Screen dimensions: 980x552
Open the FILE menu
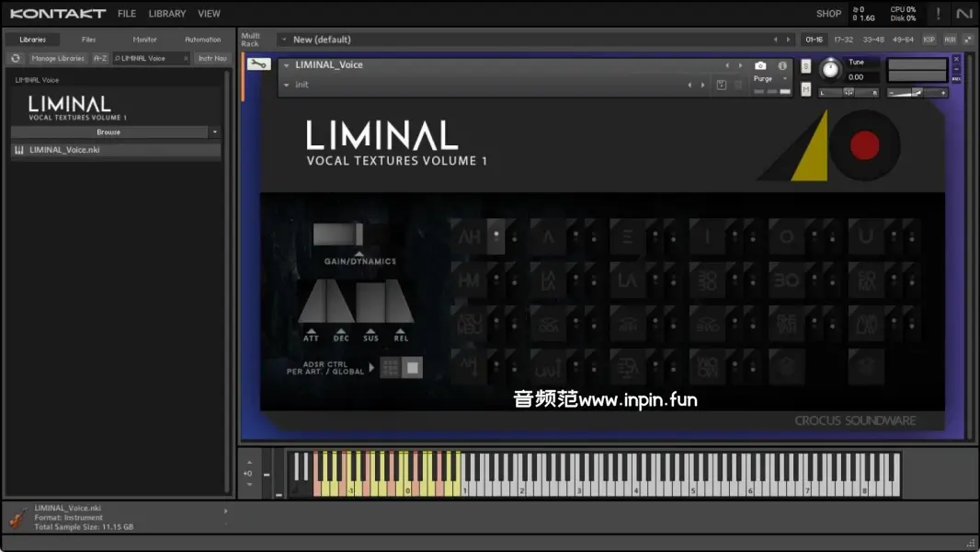[127, 13]
